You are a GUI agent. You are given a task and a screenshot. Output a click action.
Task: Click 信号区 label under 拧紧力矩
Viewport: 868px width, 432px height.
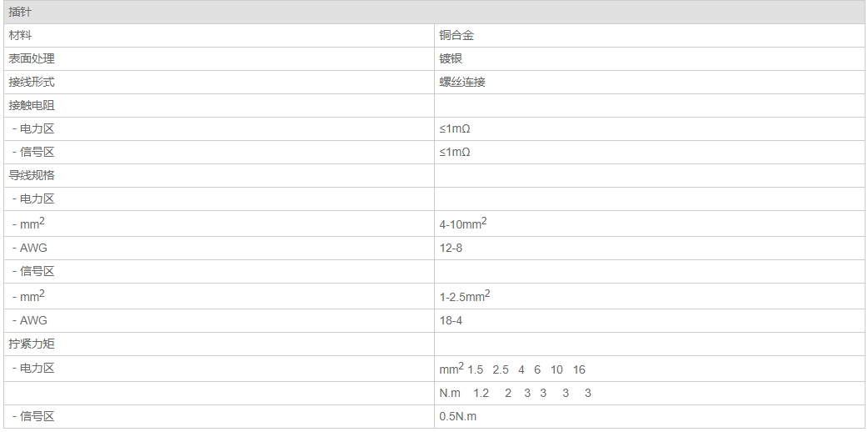point(37,417)
